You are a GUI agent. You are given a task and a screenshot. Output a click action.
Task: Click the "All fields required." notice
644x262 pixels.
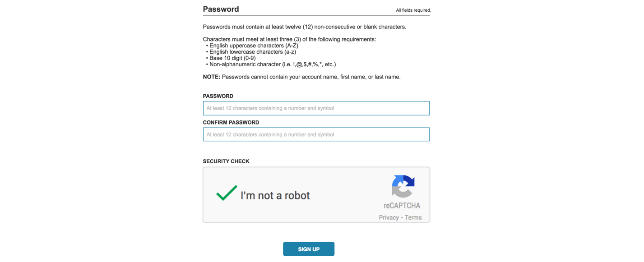tap(413, 10)
